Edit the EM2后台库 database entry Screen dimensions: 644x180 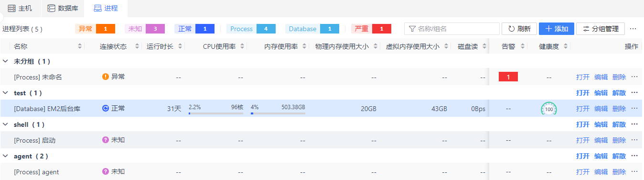point(601,109)
